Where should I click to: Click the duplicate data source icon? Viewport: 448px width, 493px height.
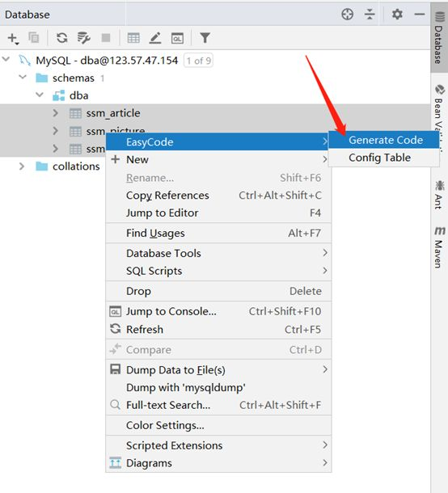click(x=34, y=38)
